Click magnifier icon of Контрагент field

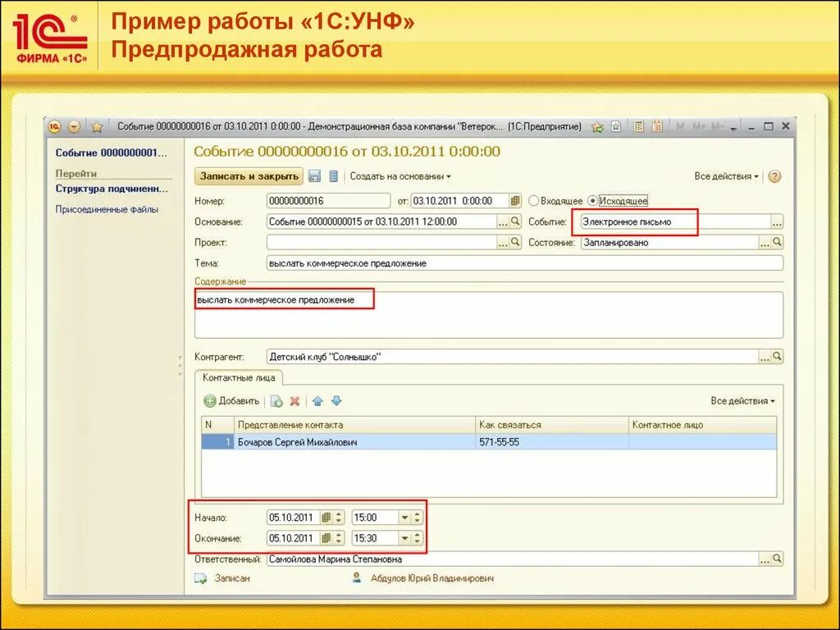tap(777, 356)
